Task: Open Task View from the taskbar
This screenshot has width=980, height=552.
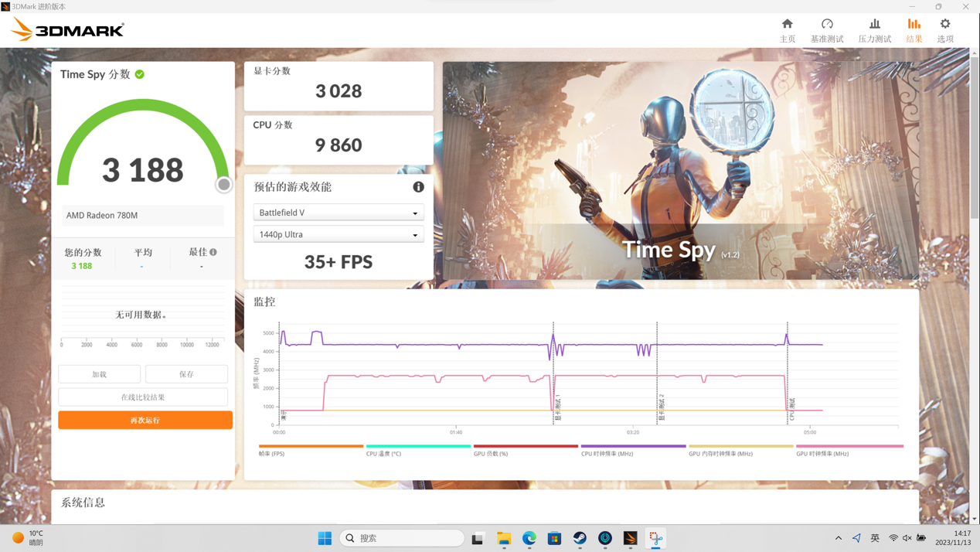Action: pos(478,538)
